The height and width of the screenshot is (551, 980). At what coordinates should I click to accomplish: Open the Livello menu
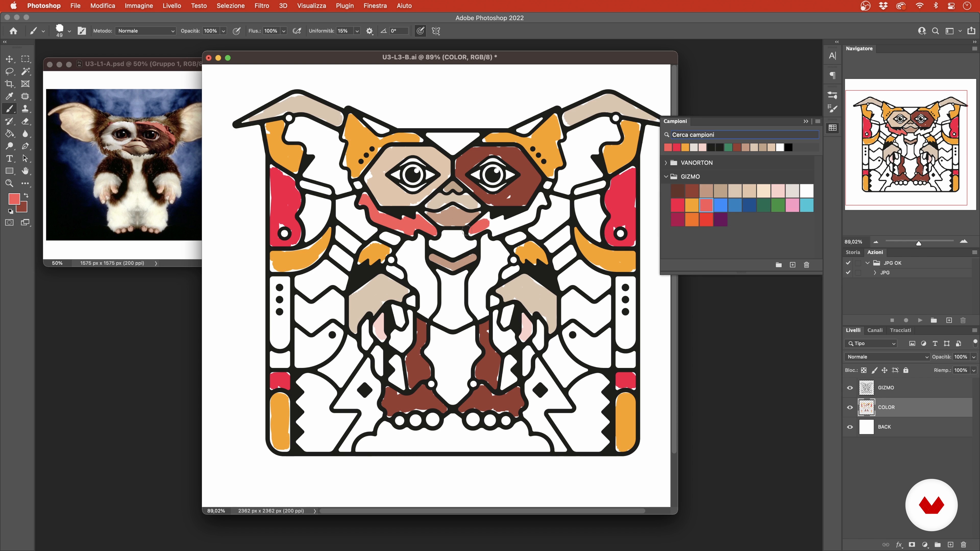coord(171,6)
